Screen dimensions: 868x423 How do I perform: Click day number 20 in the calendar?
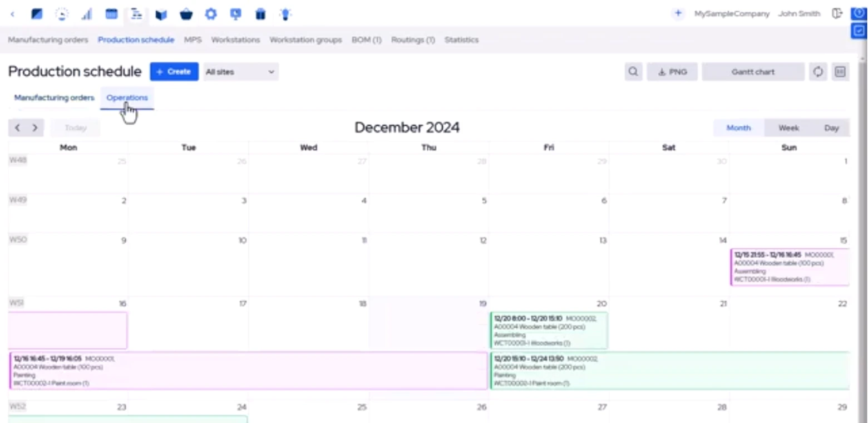[601, 304]
